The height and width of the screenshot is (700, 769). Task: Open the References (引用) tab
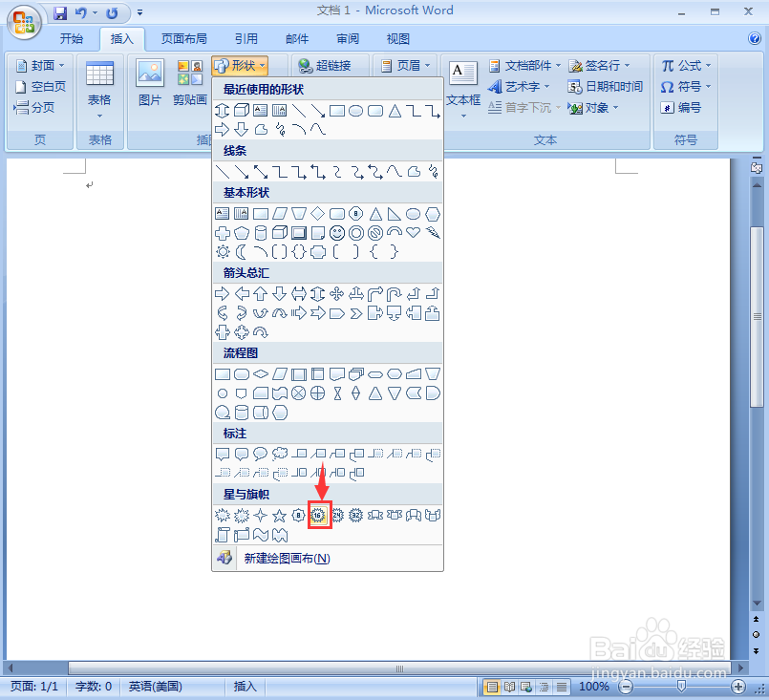click(246, 38)
